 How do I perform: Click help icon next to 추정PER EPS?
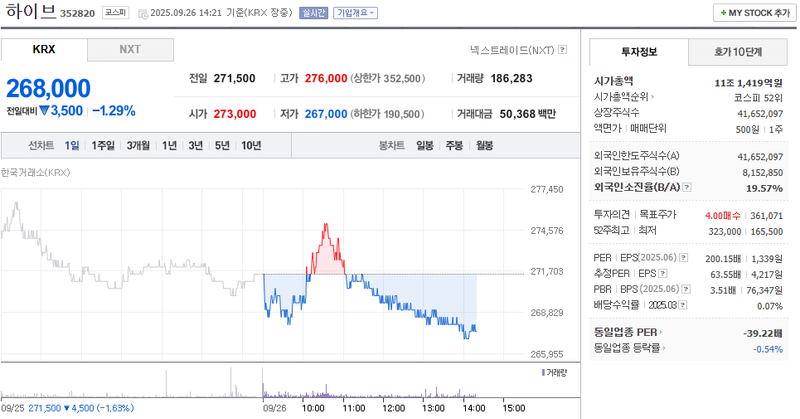[x=663, y=274]
